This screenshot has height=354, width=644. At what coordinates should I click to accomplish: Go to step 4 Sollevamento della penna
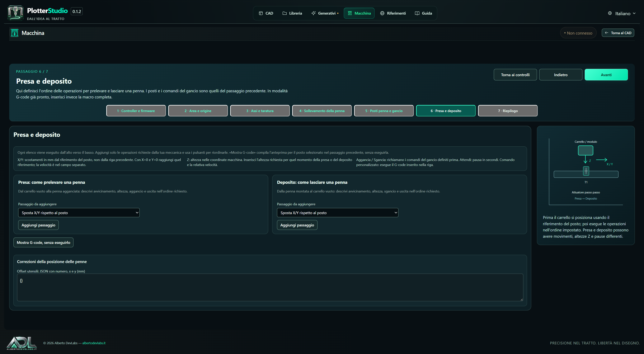tap(322, 111)
